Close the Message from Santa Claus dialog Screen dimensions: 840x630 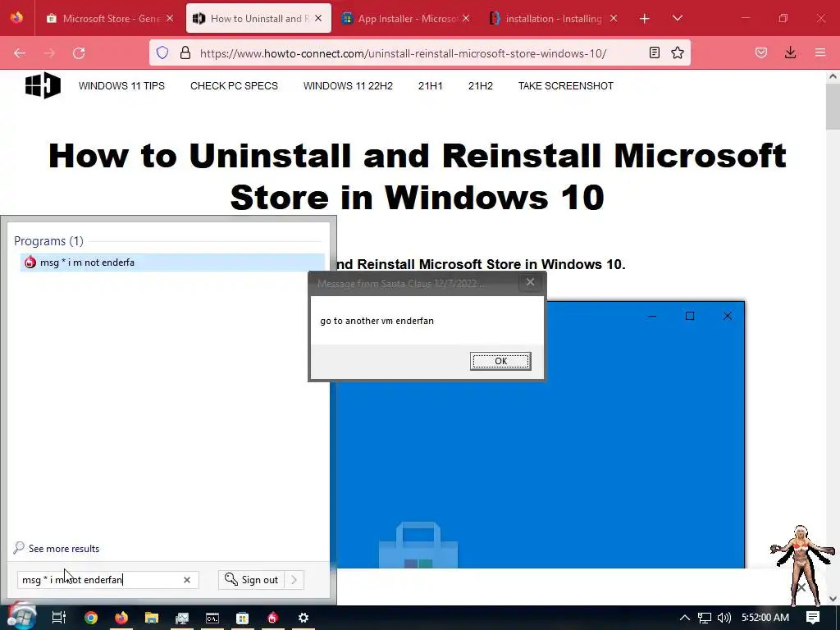(531, 282)
